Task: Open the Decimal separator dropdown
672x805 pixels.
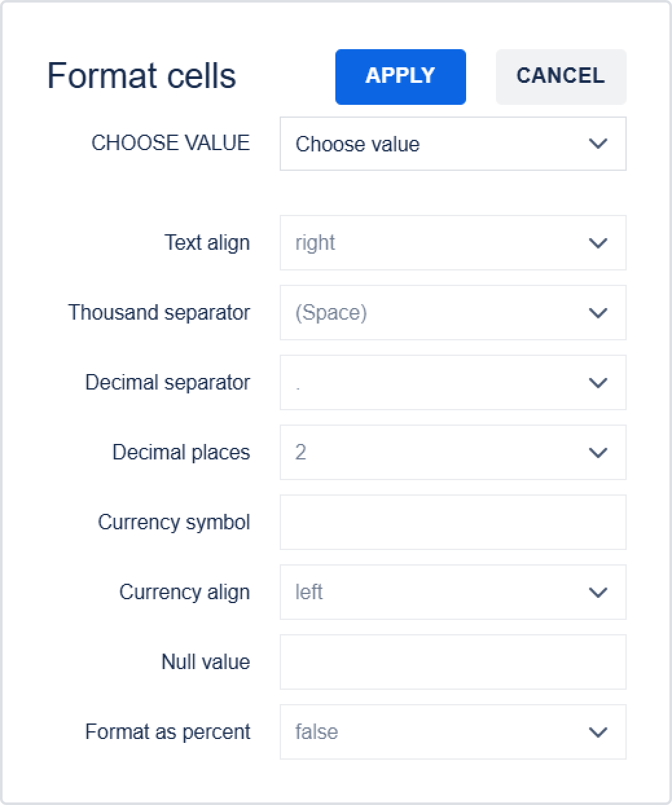Action: coord(452,382)
